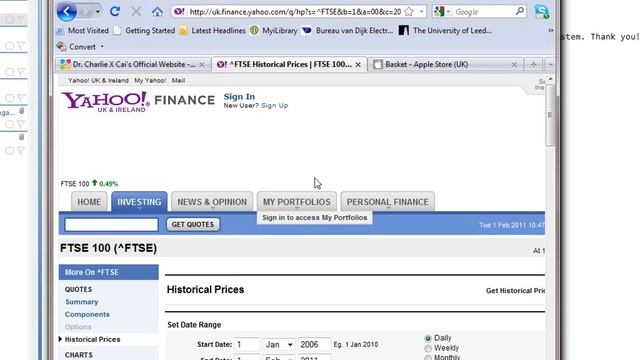
Task: Go back with the browser Back arrow
Action: coord(67,11)
